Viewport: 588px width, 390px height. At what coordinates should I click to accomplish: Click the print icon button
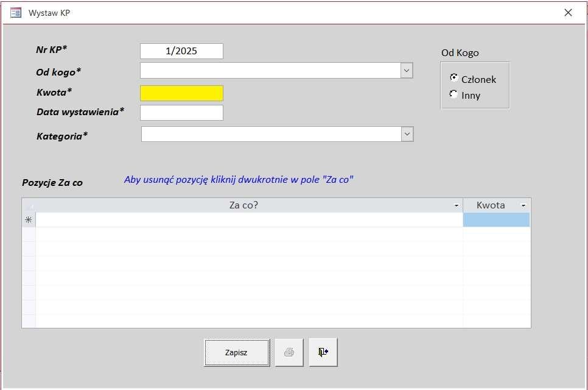pos(289,352)
